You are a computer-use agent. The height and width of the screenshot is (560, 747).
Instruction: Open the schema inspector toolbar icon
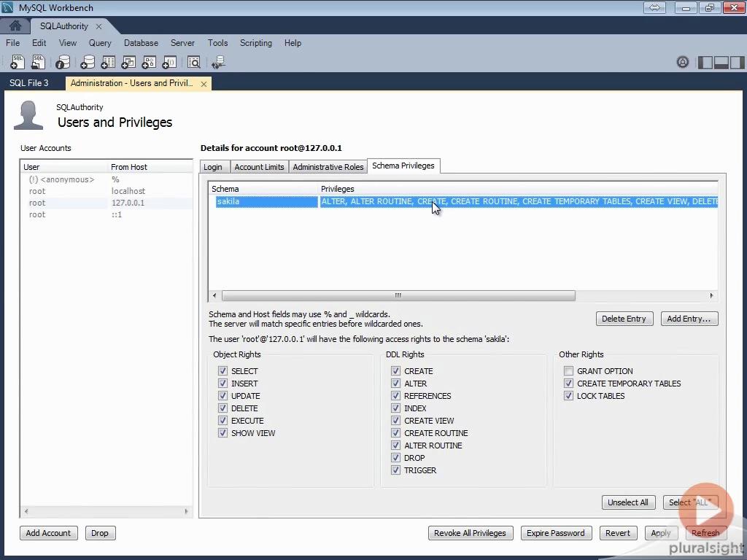pos(63,63)
